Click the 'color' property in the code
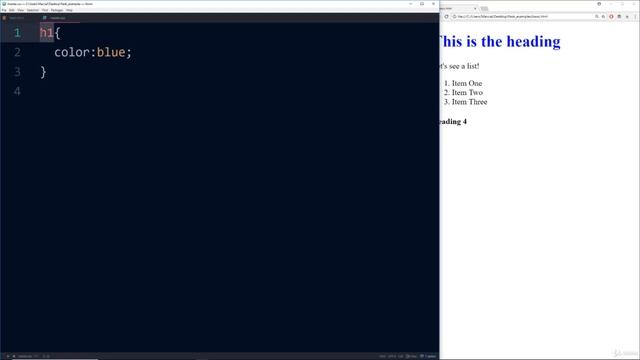Image resolution: width=640 pixels, height=360 pixels. (72, 52)
